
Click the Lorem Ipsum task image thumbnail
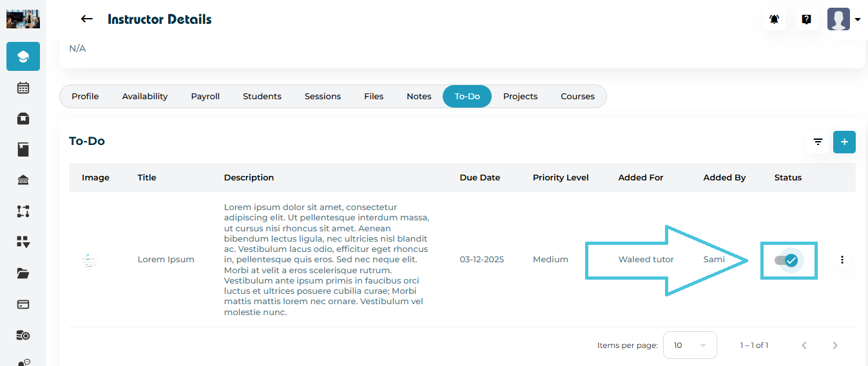[x=90, y=260]
